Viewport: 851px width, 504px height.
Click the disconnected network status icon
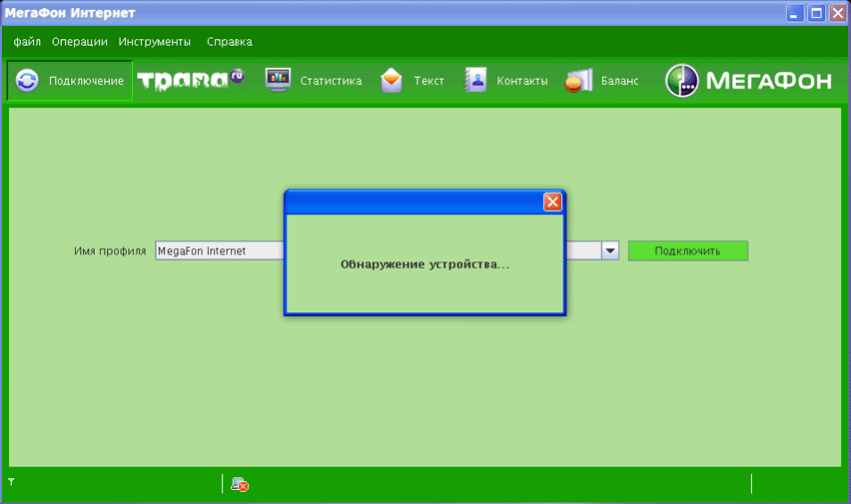(x=240, y=484)
